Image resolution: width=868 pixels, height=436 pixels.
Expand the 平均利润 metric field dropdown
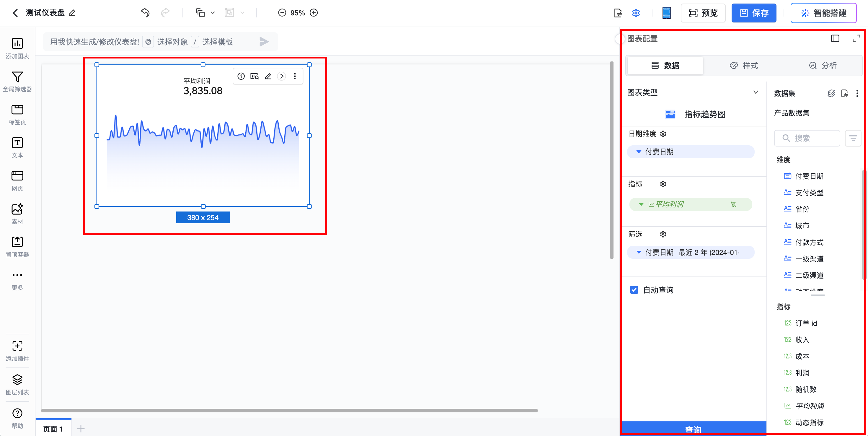click(x=641, y=204)
